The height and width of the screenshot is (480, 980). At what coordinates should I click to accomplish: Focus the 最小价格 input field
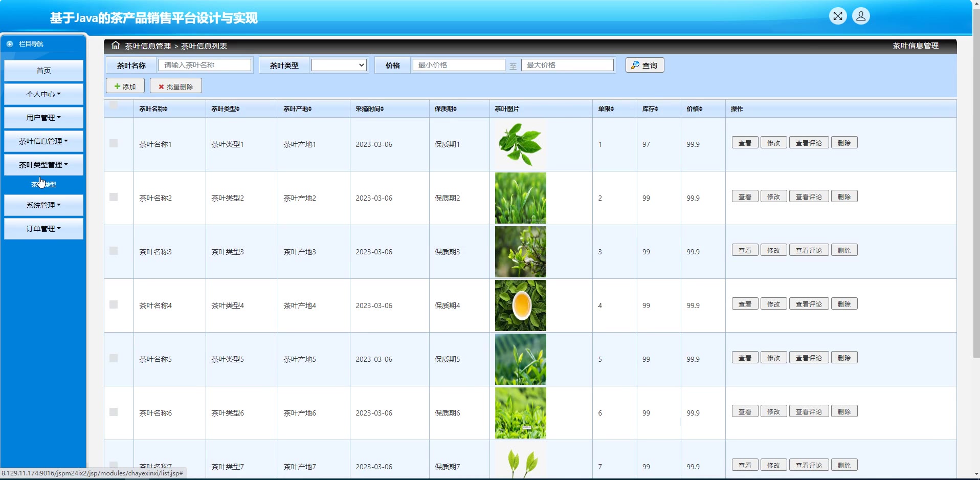click(459, 65)
